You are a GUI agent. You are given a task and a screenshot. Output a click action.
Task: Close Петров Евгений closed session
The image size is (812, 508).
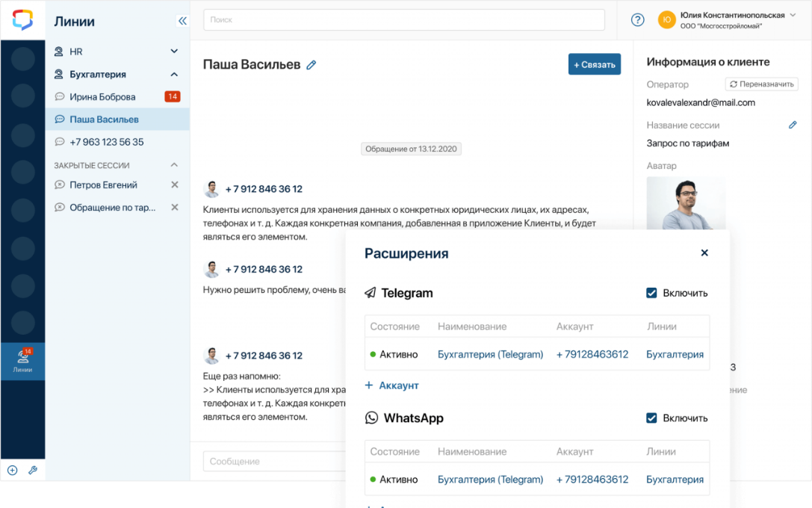pos(175,185)
